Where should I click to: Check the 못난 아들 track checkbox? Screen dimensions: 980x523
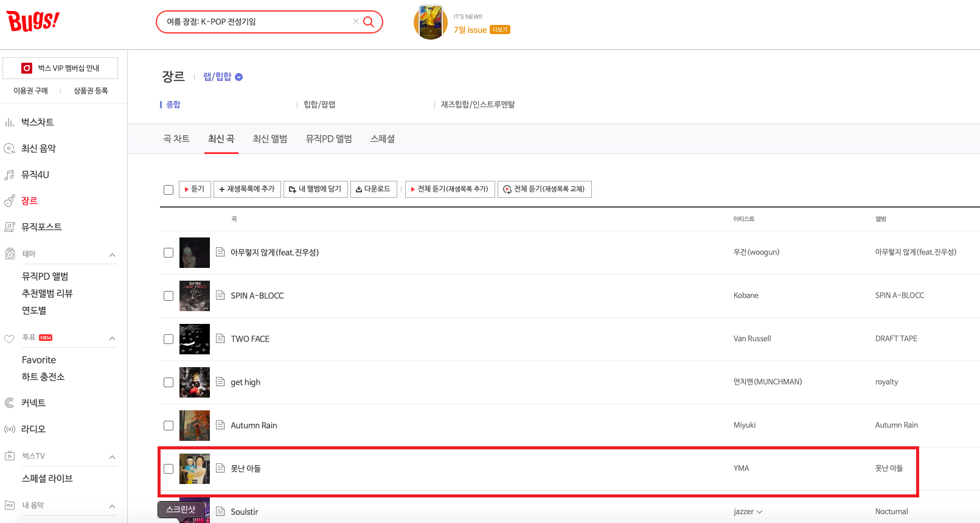[169, 469]
